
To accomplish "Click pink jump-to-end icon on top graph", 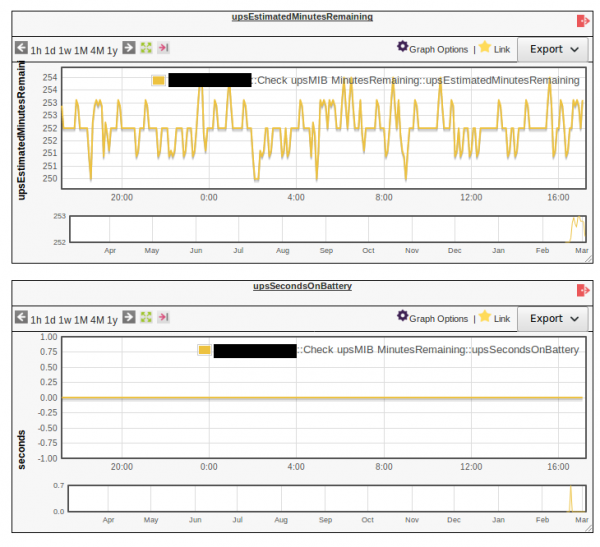I will coord(164,48).
